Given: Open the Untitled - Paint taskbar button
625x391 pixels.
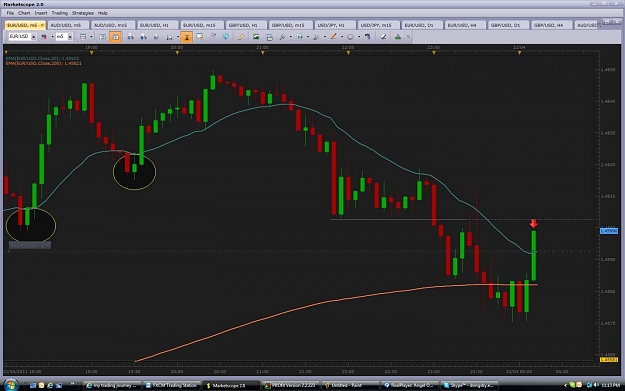Looking at the screenshot, I should (349, 385).
